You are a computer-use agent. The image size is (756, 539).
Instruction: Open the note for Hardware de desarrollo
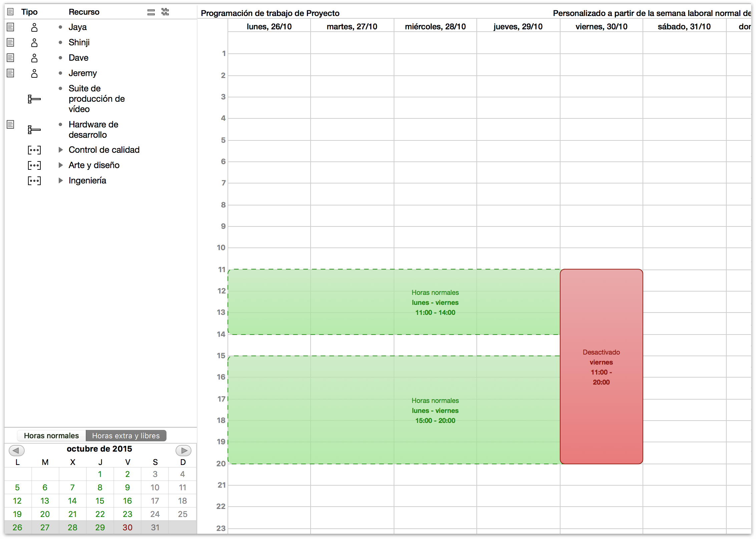(10, 124)
